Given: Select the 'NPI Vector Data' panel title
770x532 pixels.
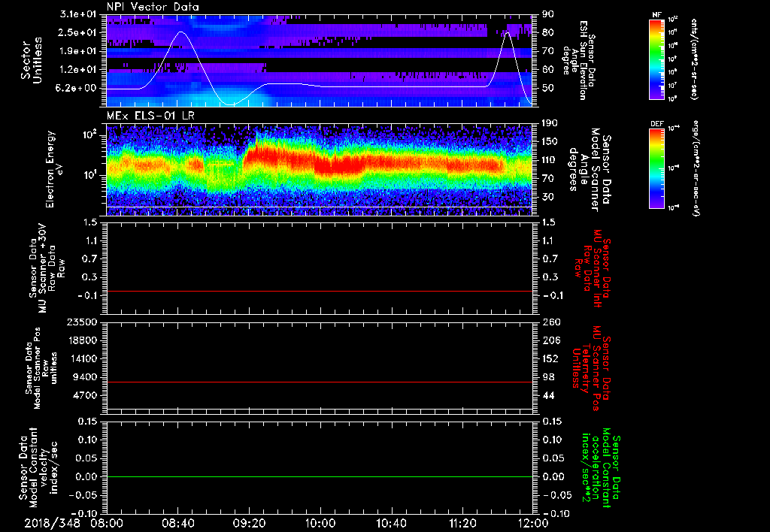Looking at the screenshot, I should coord(153,7).
